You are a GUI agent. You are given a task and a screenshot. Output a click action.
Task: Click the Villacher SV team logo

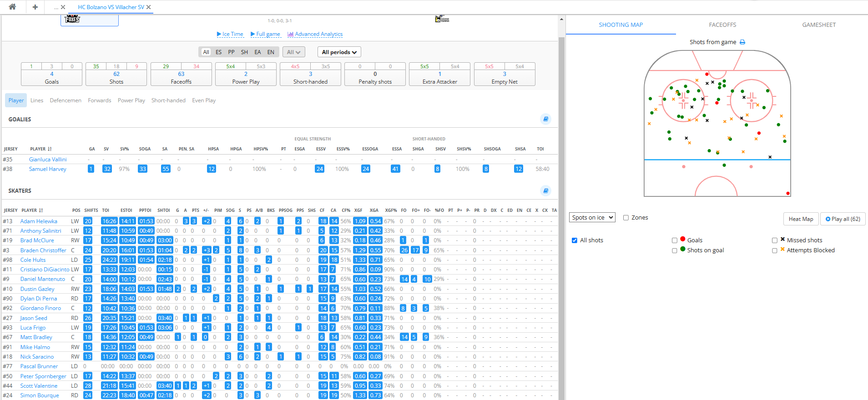pyautogui.click(x=442, y=19)
